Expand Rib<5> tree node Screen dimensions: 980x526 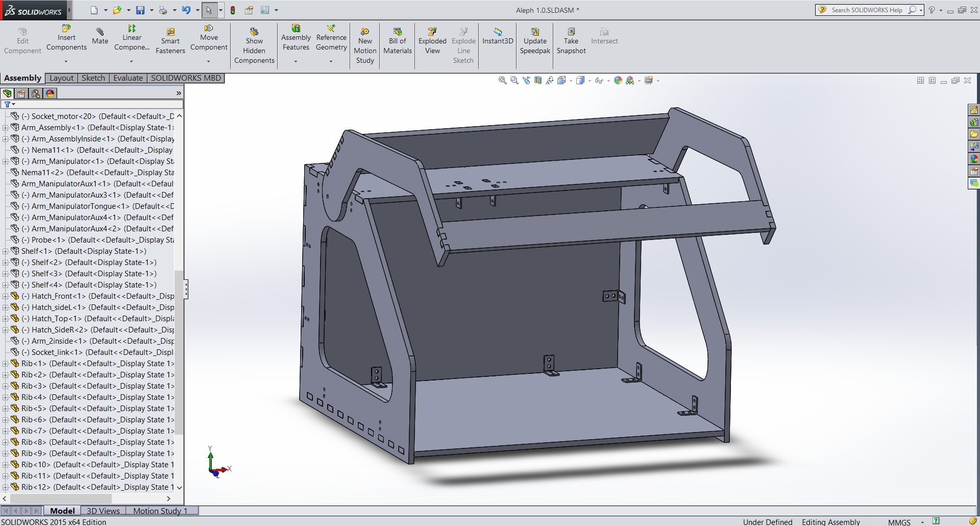point(5,409)
